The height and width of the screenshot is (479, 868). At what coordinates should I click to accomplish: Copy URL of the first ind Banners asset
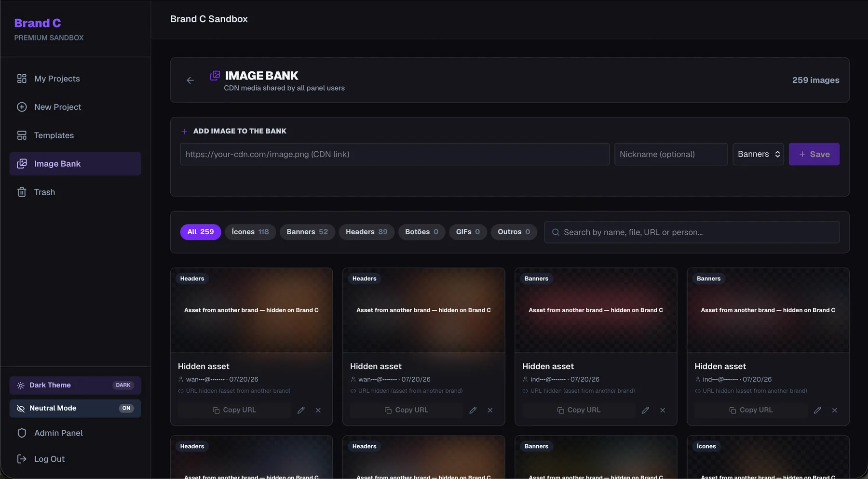coord(579,410)
